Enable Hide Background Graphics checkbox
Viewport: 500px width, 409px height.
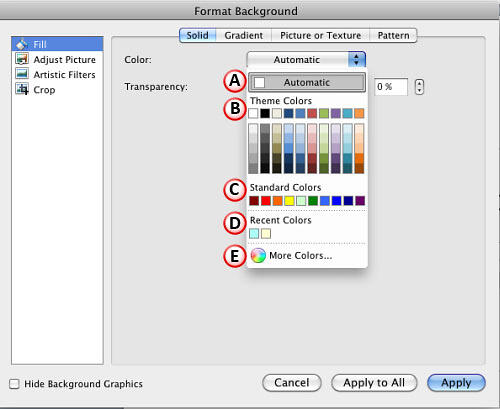14,384
